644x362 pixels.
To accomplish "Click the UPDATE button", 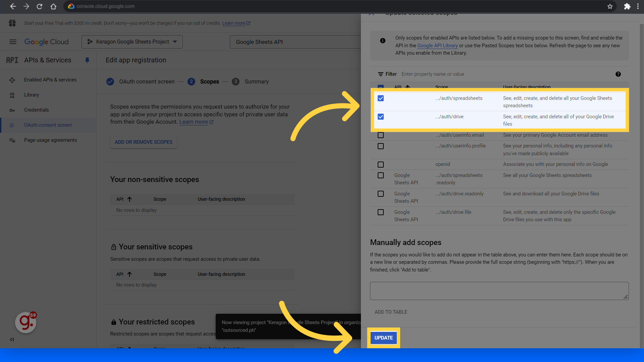I will (x=383, y=338).
